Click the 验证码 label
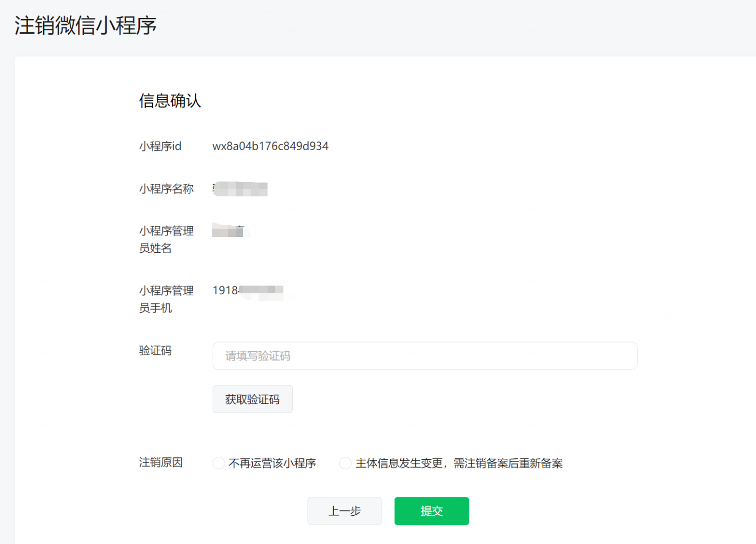The height and width of the screenshot is (544, 756). pos(155,350)
